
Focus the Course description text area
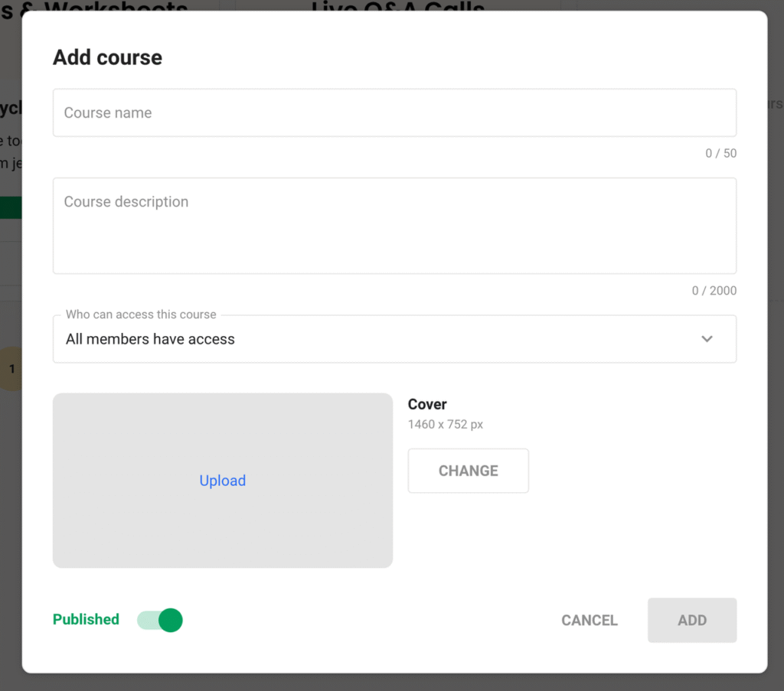pyautogui.click(x=394, y=225)
